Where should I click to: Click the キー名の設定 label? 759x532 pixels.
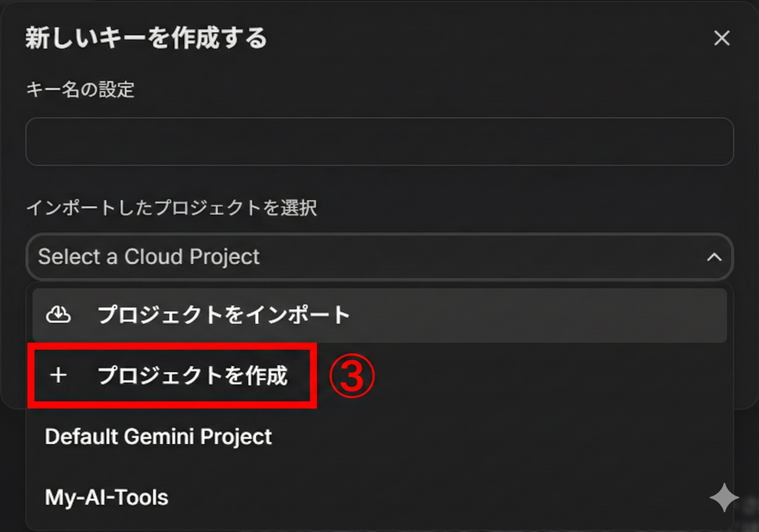point(80,89)
